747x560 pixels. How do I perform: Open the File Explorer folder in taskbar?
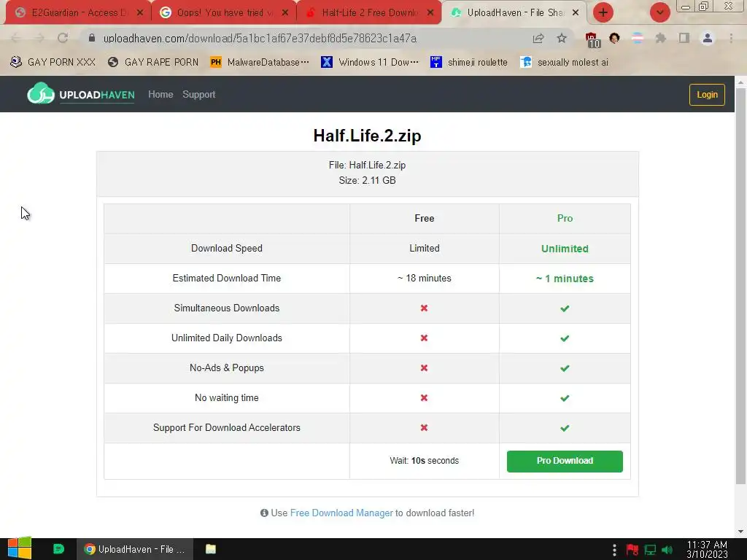click(x=211, y=549)
